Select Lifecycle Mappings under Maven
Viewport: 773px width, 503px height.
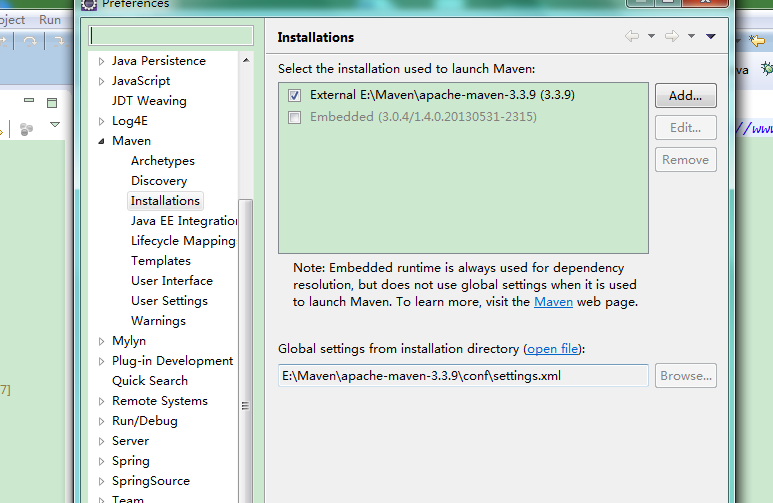point(183,241)
